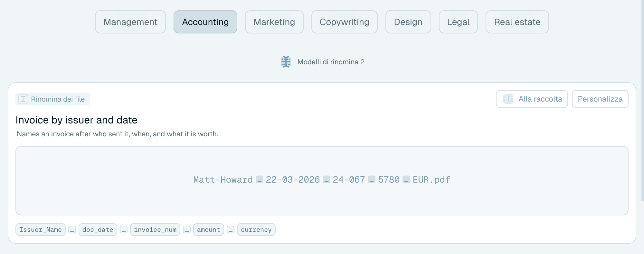This screenshot has height=254, width=644.
Task: Choose the Legal category tab
Action: 458,22
